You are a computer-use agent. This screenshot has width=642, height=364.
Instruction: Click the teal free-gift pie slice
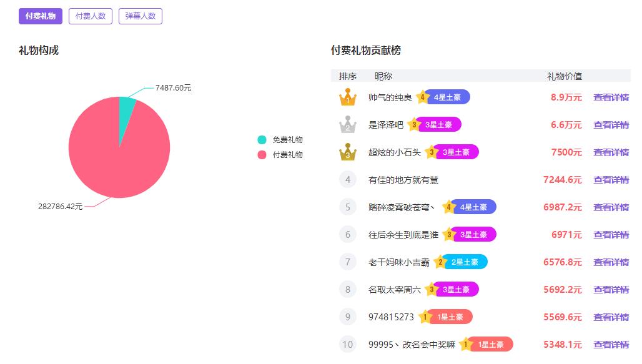[126, 106]
